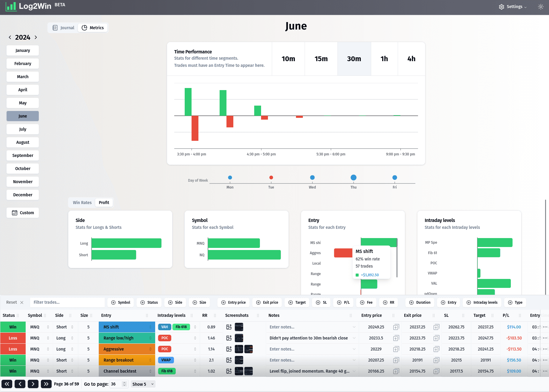
Task: Change Side of the Aggressive row
Action: (x=65, y=349)
